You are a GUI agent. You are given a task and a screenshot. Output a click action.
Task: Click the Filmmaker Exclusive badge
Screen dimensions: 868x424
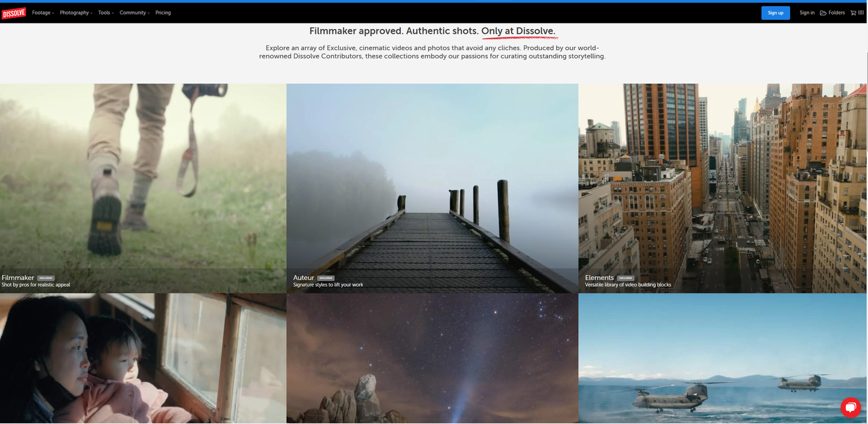[x=46, y=278]
